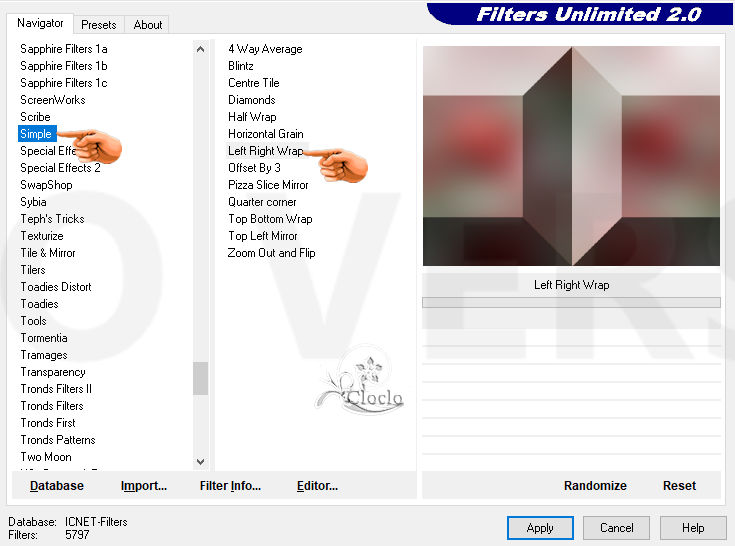735x546 pixels.
Task: Open Filter Info...
Action: pos(230,486)
